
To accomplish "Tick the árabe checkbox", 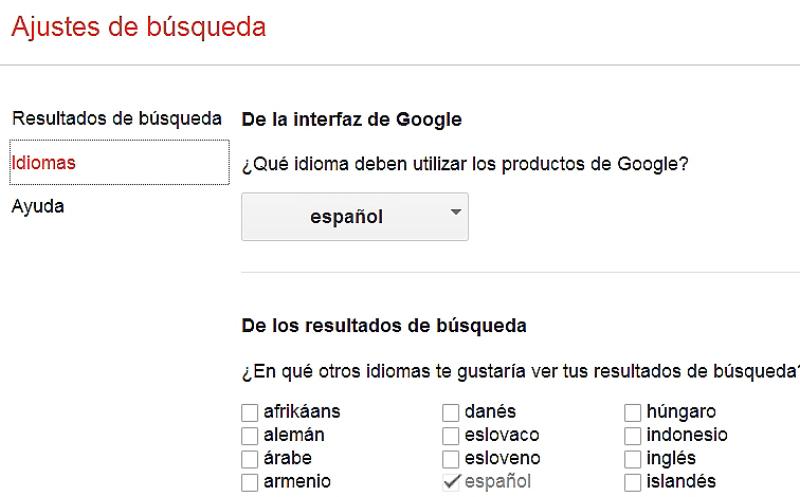I will tap(249, 459).
